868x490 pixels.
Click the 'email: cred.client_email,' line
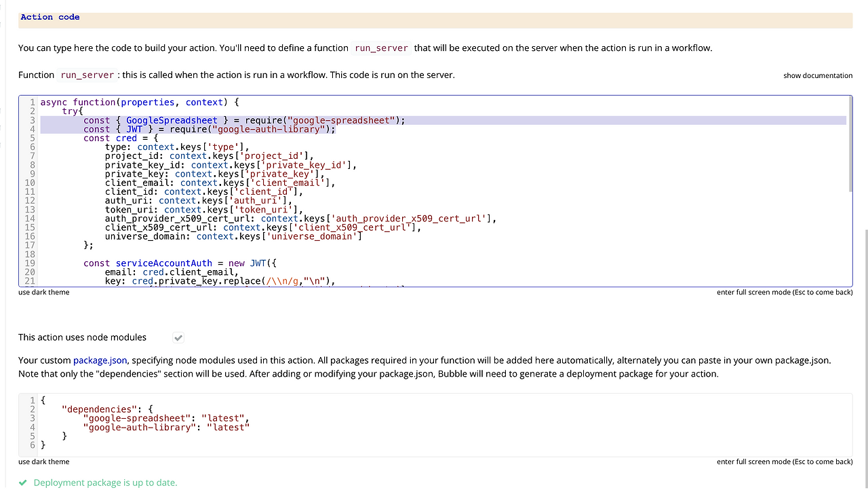coord(172,272)
